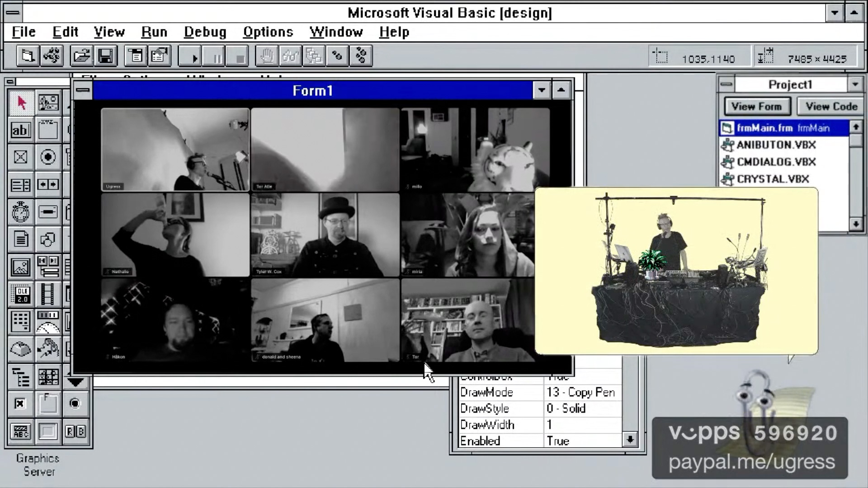The image size is (868, 488).
Task: Select ANIBUTON.VBX in the Project list
Action: tap(783, 145)
